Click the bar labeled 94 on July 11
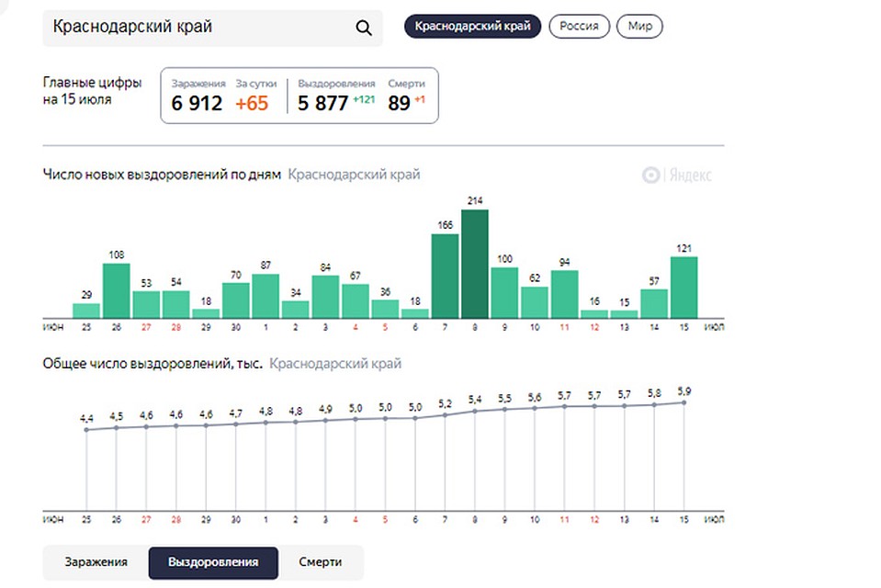 pyautogui.click(x=564, y=293)
